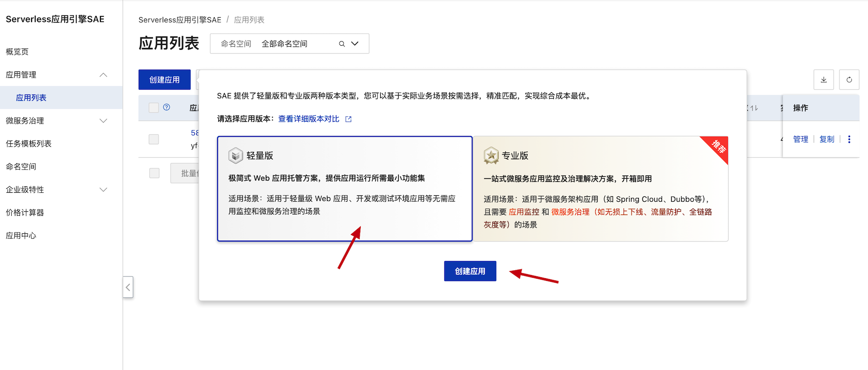The image size is (868, 370).
Task: Refresh the application list
Action: 849,80
